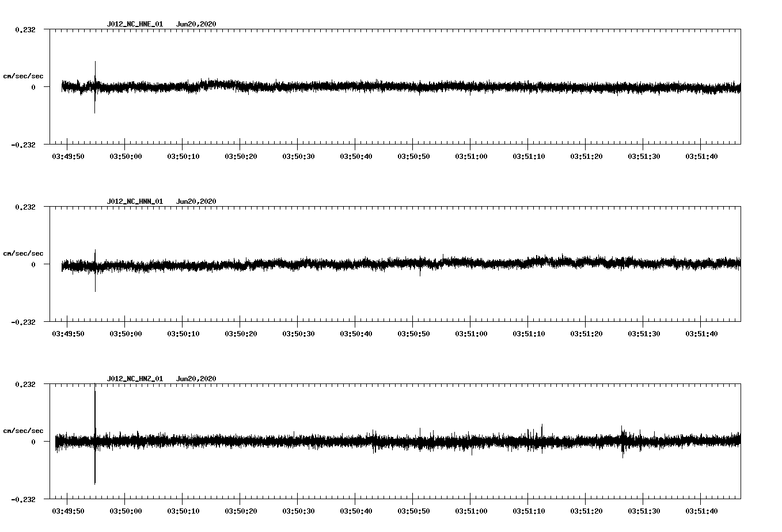Click the zero label on HNZ axis
Viewport: 782px width, 532px height.
(x=33, y=442)
